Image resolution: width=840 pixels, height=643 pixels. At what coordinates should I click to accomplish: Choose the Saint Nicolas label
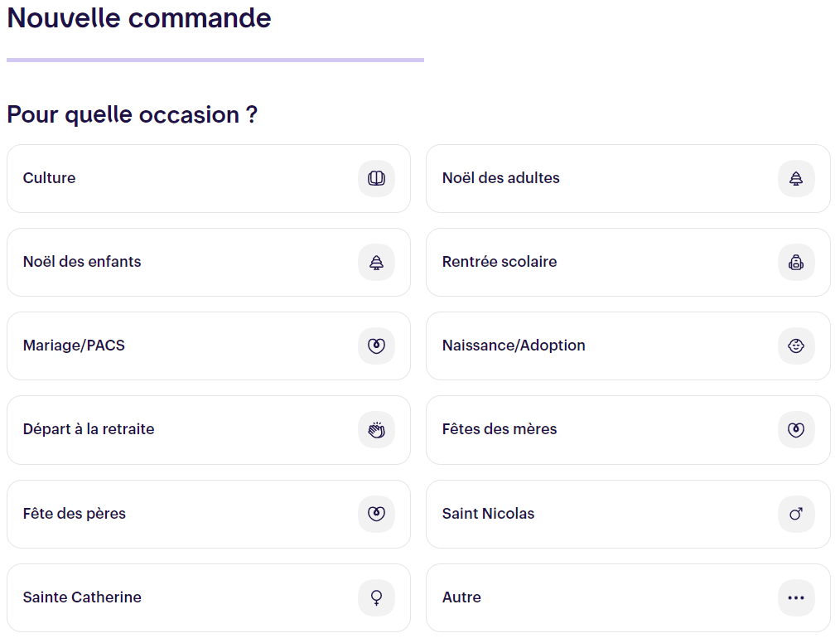(488, 514)
